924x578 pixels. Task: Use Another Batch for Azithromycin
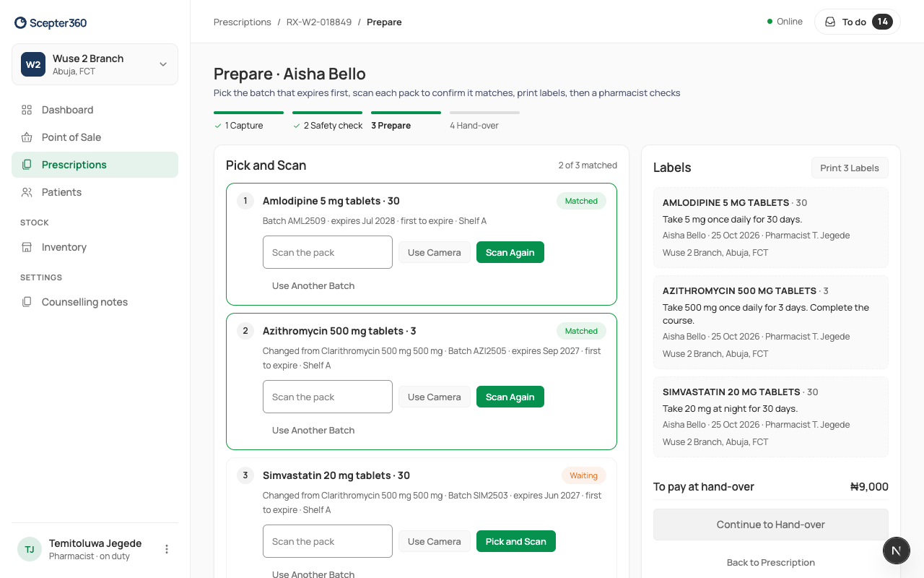click(313, 430)
